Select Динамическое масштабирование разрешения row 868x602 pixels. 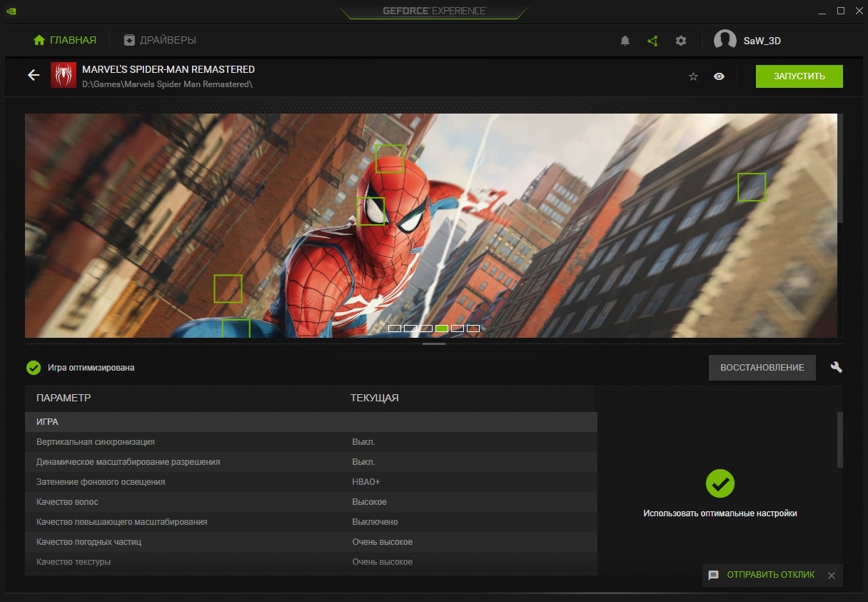311,462
